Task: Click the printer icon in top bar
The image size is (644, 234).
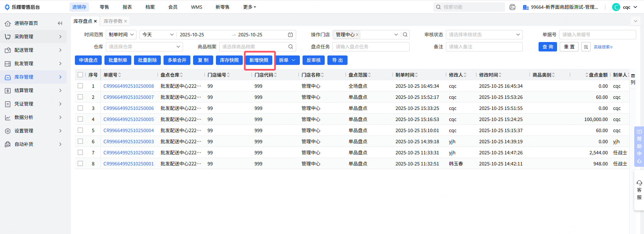Action: 512,7
